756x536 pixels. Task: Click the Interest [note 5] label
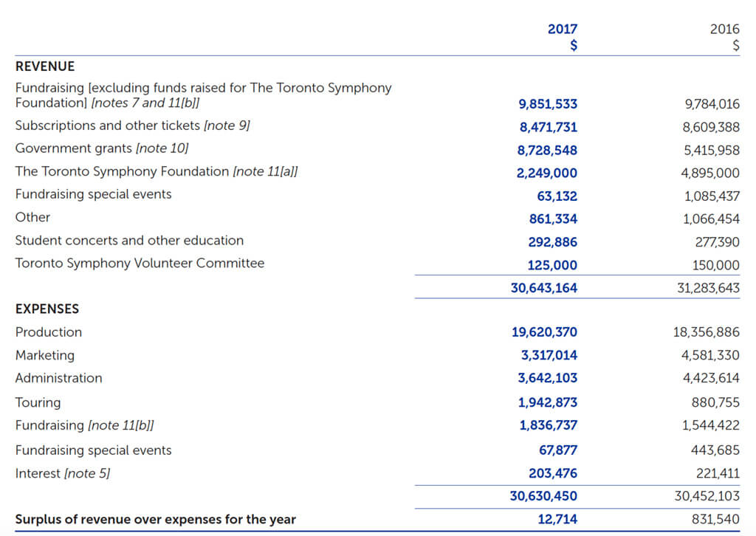[x=62, y=473]
